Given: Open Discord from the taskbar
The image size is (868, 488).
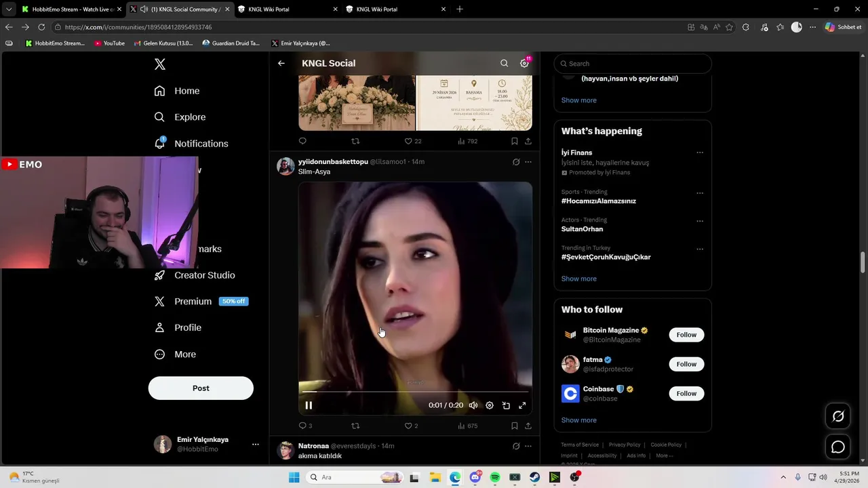Looking at the screenshot, I should (x=475, y=477).
